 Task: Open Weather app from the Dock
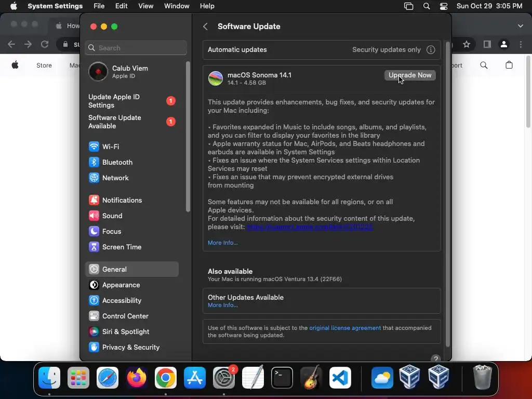(x=382, y=378)
